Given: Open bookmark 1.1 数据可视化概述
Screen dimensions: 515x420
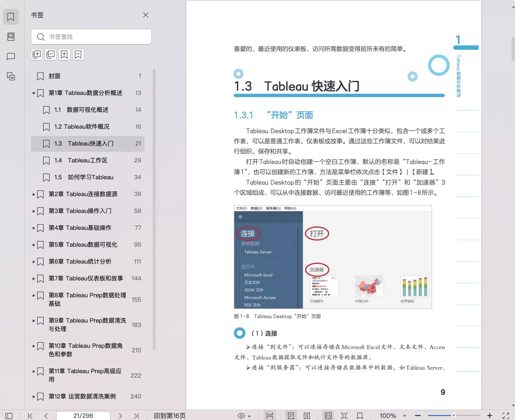Looking at the screenshot, I should click(88, 110).
